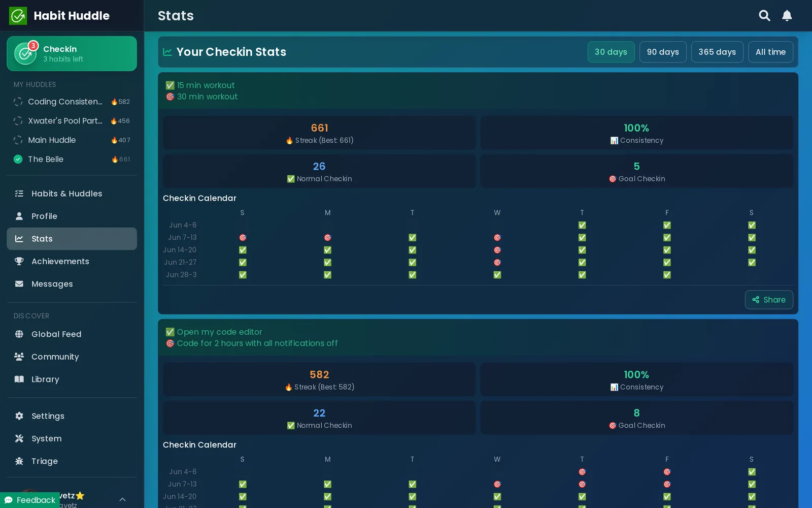
Task: Click 'Code for 2 hours' goal label
Action: [257, 343]
